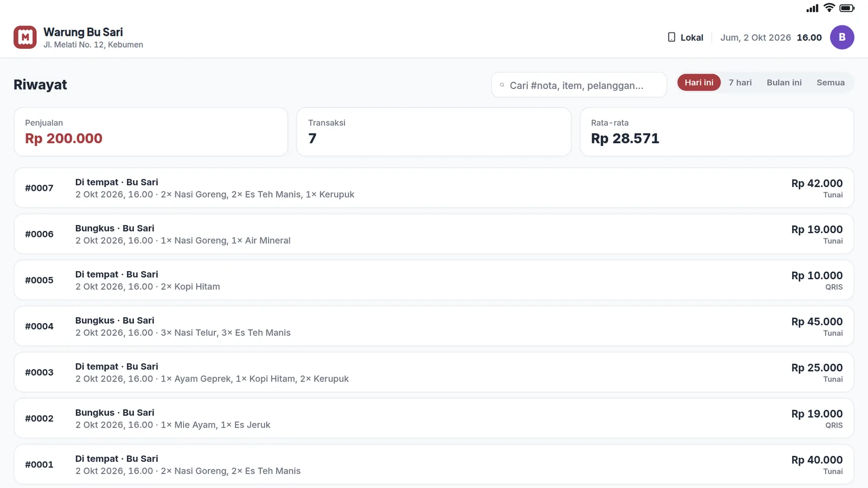Switch to the Bulan ini filter
868x488 pixels.
tap(784, 82)
